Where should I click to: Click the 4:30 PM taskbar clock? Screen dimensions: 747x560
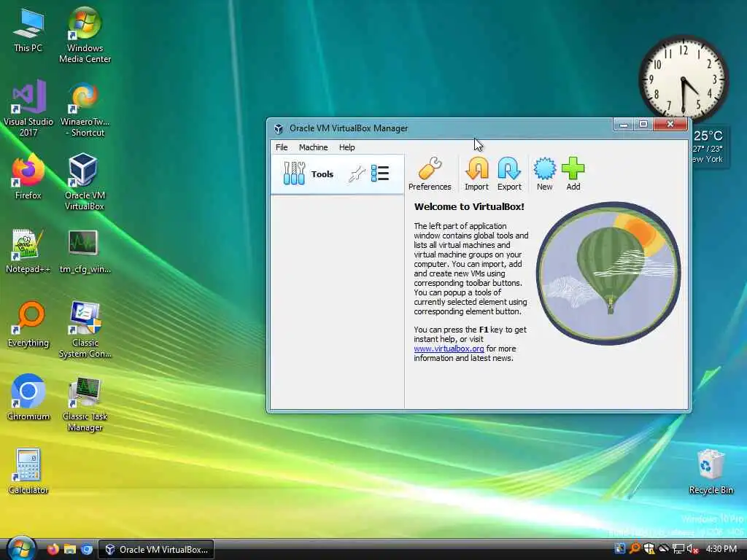coord(721,549)
